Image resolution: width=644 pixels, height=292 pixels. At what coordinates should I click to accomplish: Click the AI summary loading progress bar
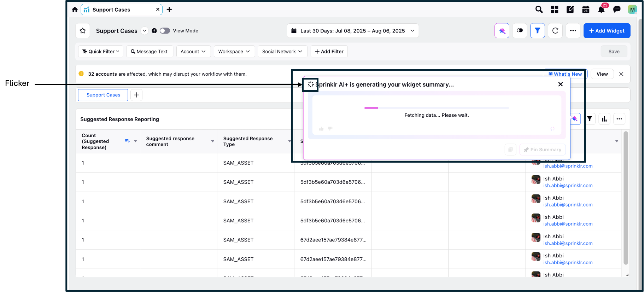(x=437, y=108)
